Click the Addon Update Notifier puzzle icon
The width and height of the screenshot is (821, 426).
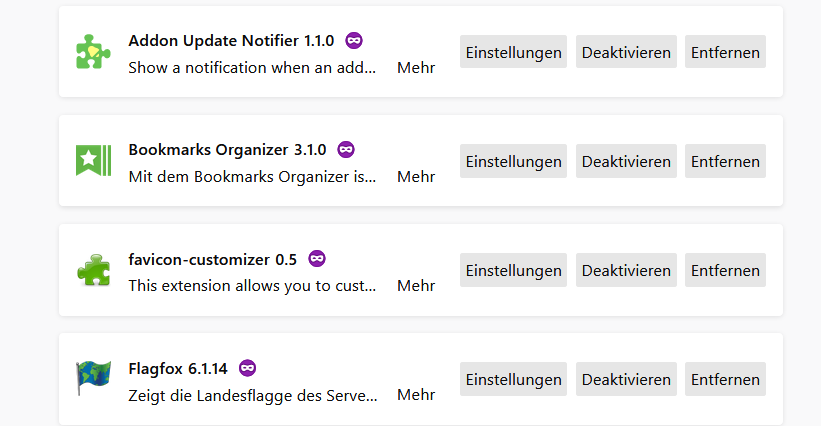[94, 52]
